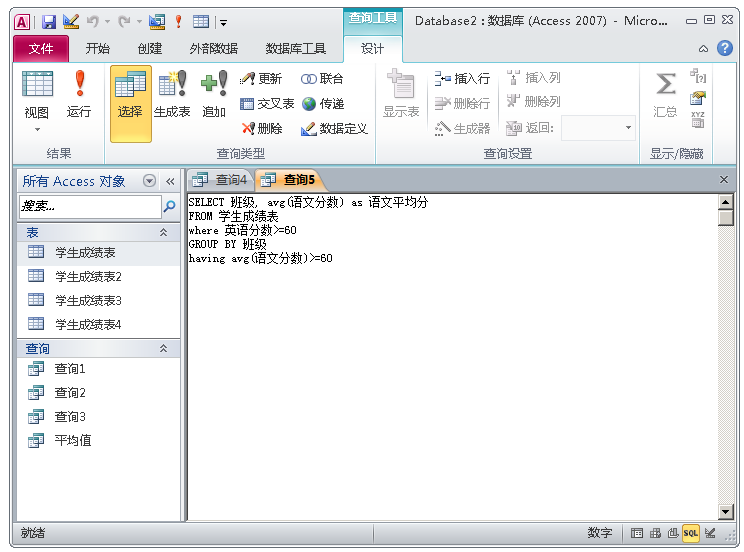Select the 联合 union query
This screenshot has width=744, height=552.
click(322, 78)
